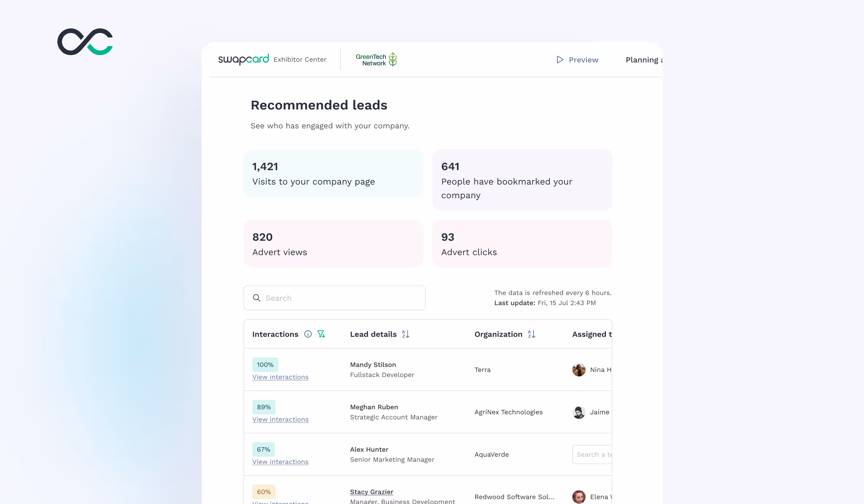
Task: Click the 100% interaction score badge
Action: tap(265, 365)
